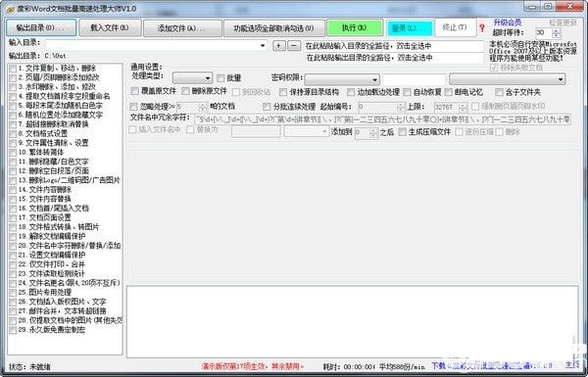Expand the wide dropdown right of the password field
Image resolution: width=588 pixels, height=377 pixels.
click(507, 79)
